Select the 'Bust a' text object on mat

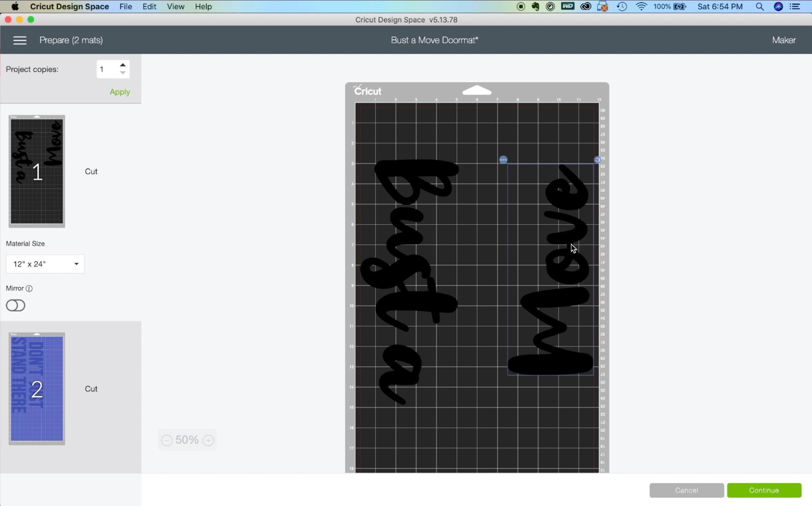coord(409,282)
